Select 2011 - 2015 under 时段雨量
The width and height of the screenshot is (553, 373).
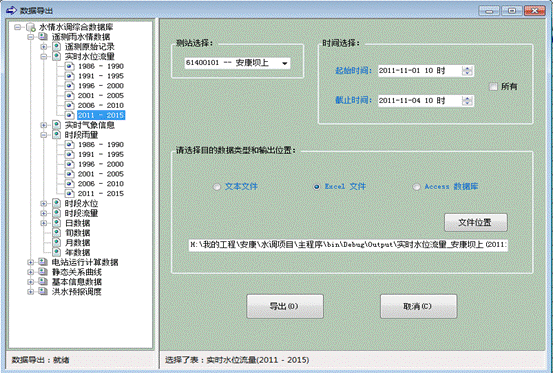(101, 194)
